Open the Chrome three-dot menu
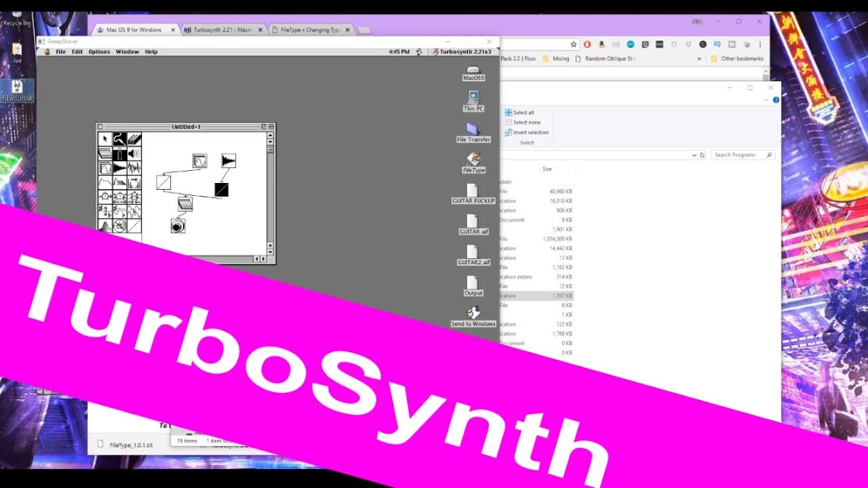The height and width of the screenshot is (488, 868). pos(760,44)
